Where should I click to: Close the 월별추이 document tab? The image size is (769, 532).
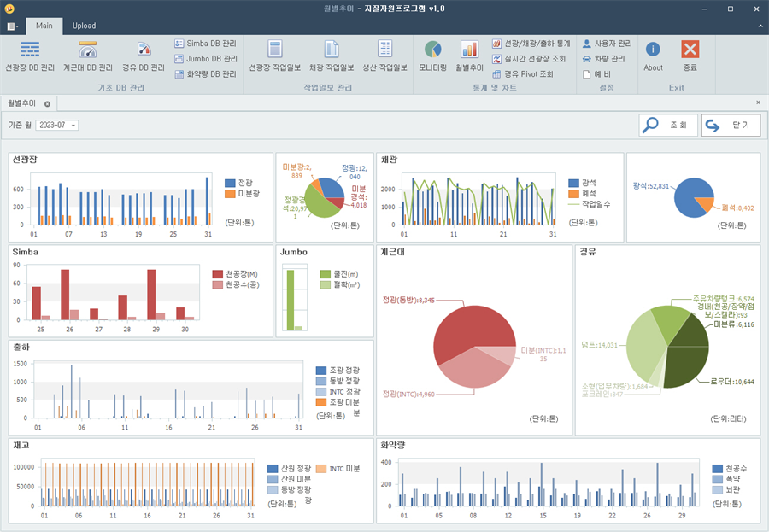tap(47, 104)
